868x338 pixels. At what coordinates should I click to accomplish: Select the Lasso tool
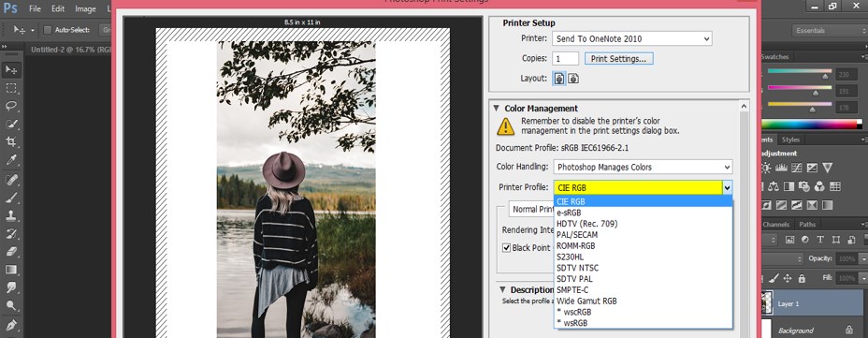click(x=11, y=106)
